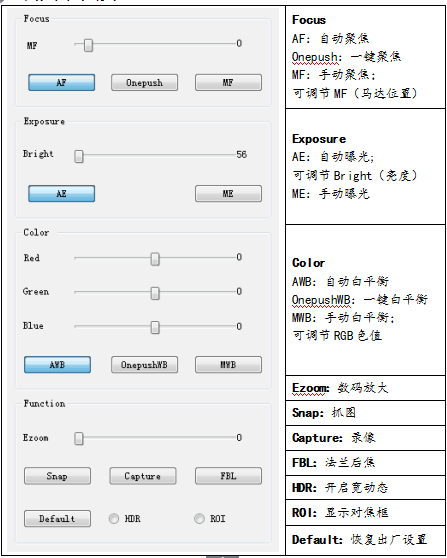Enable AE auto exposure button
This screenshot has width=447, height=558.
62,194
